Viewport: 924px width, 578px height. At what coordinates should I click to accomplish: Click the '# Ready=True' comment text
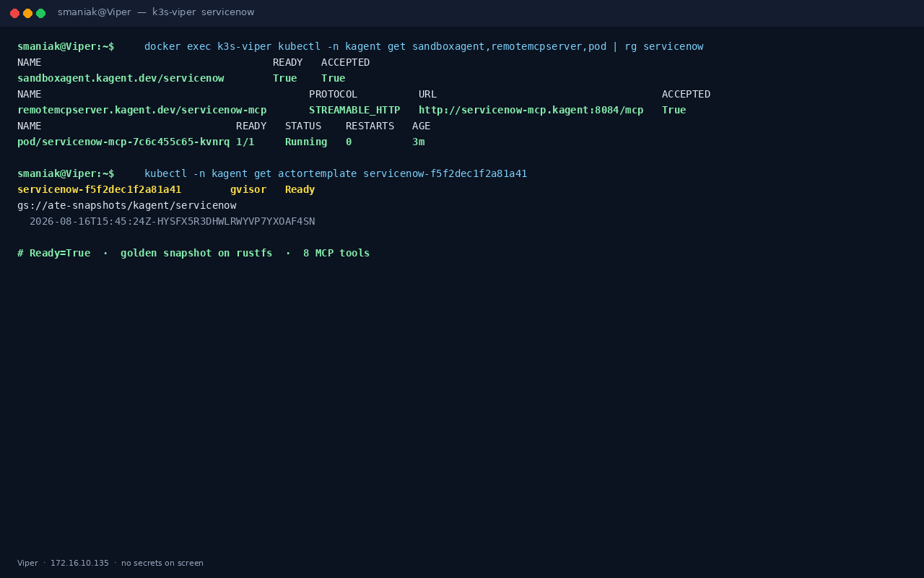54,253
